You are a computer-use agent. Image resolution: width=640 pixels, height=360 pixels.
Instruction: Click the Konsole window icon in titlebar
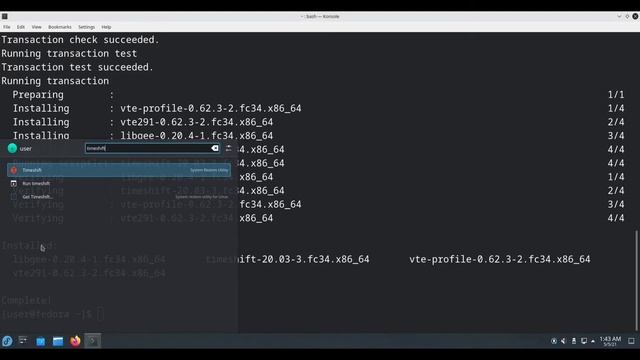pyautogui.click(x=4, y=16)
